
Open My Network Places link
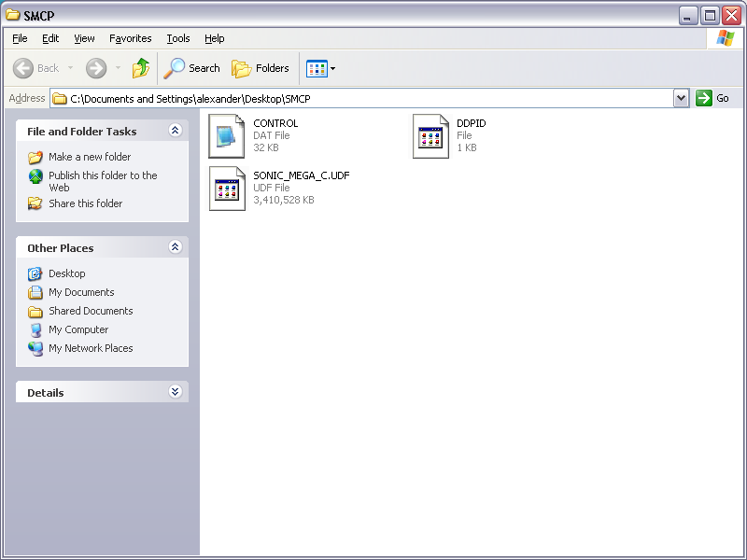(x=91, y=348)
